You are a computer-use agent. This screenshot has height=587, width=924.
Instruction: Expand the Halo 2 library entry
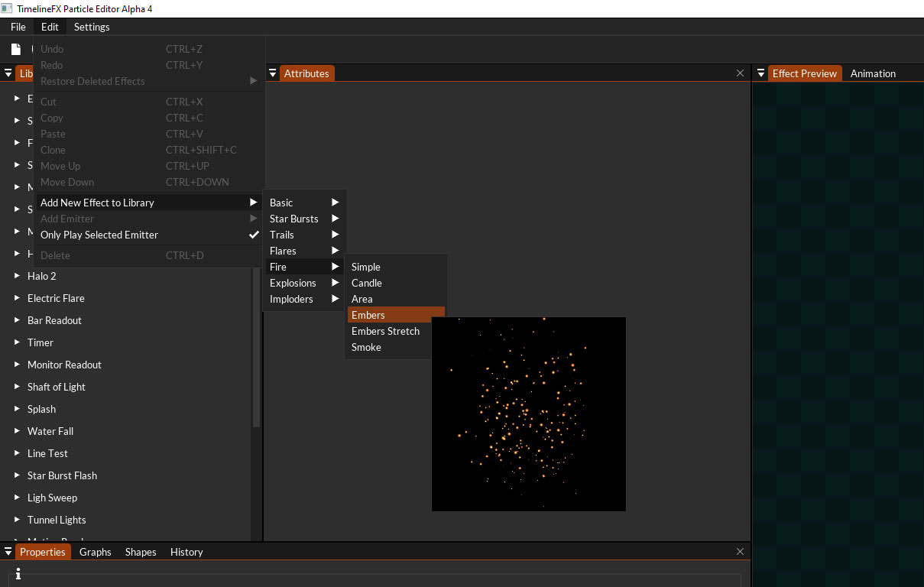(17, 276)
